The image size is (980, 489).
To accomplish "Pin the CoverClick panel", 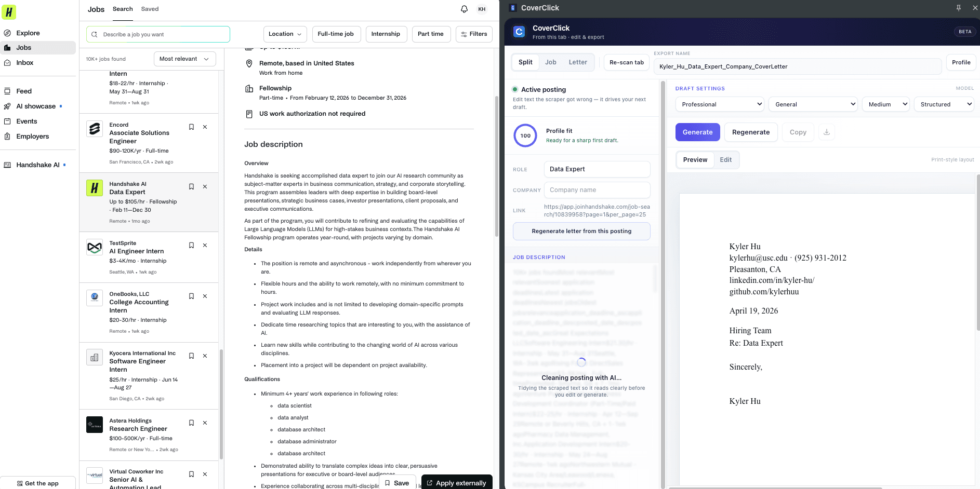I will point(959,8).
